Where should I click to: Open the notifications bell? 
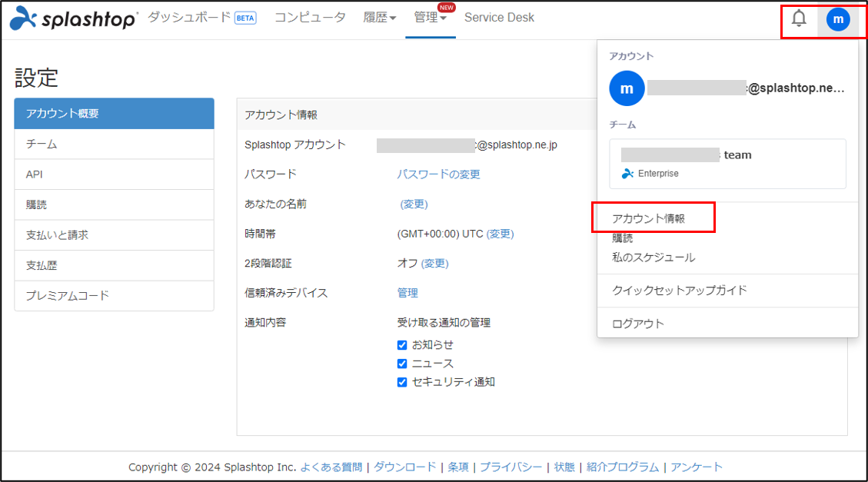click(798, 18)
